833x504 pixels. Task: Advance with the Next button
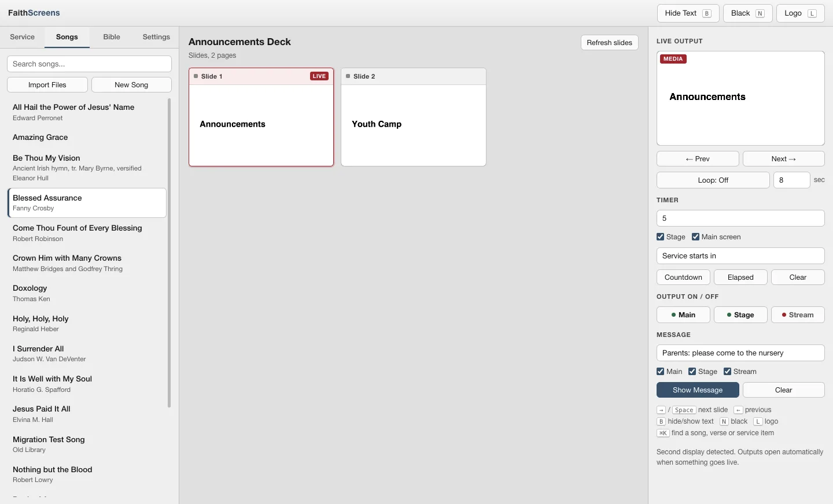784,159
